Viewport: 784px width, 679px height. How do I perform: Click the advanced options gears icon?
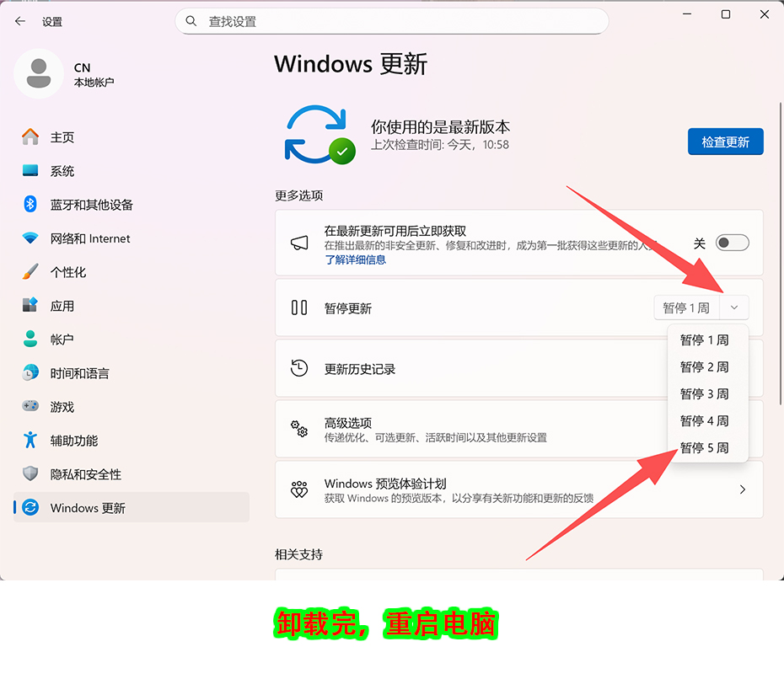coord(299,429)
